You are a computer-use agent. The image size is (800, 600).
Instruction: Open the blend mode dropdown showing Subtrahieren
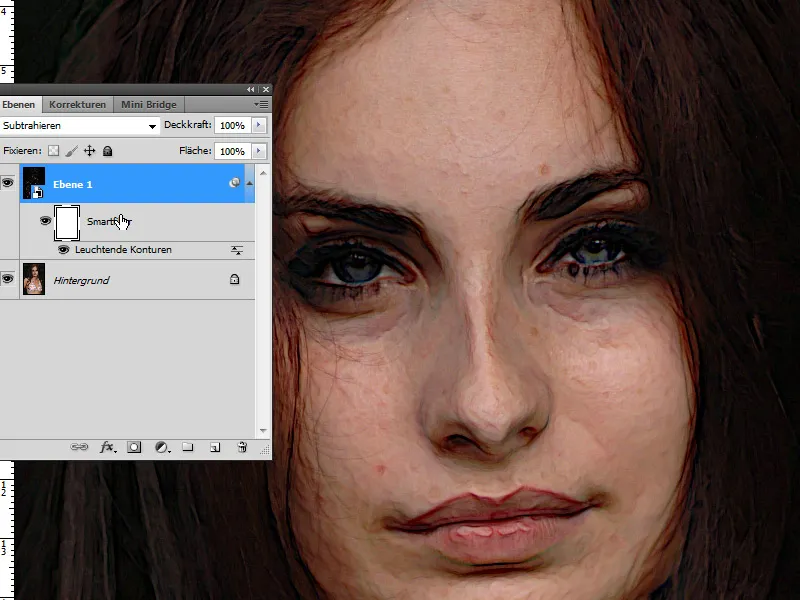pos(150,126)
